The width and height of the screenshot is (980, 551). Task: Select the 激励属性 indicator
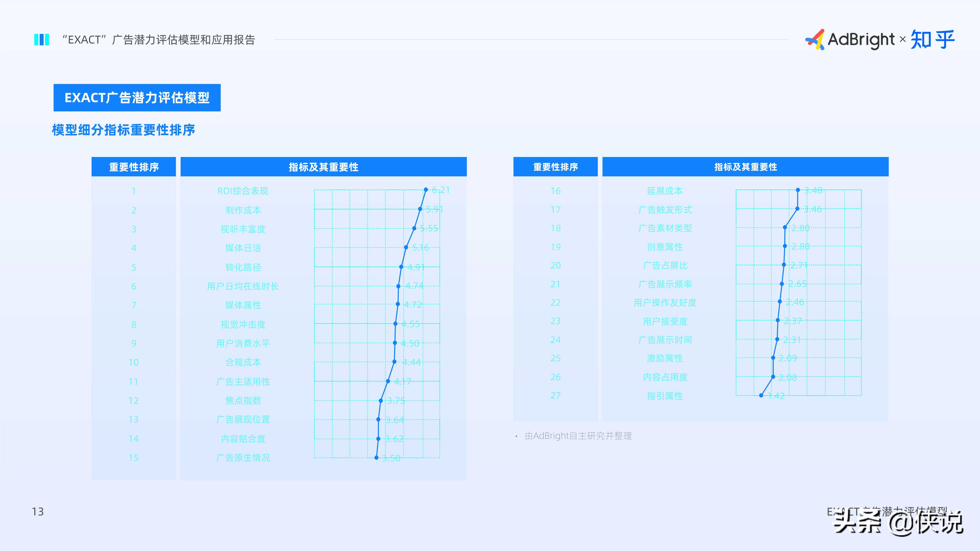tap(665, 358)
